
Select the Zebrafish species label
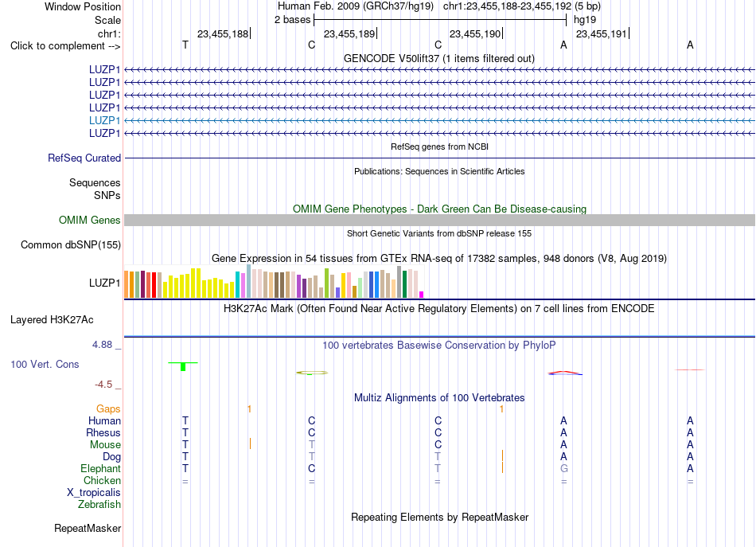(99, 504)
